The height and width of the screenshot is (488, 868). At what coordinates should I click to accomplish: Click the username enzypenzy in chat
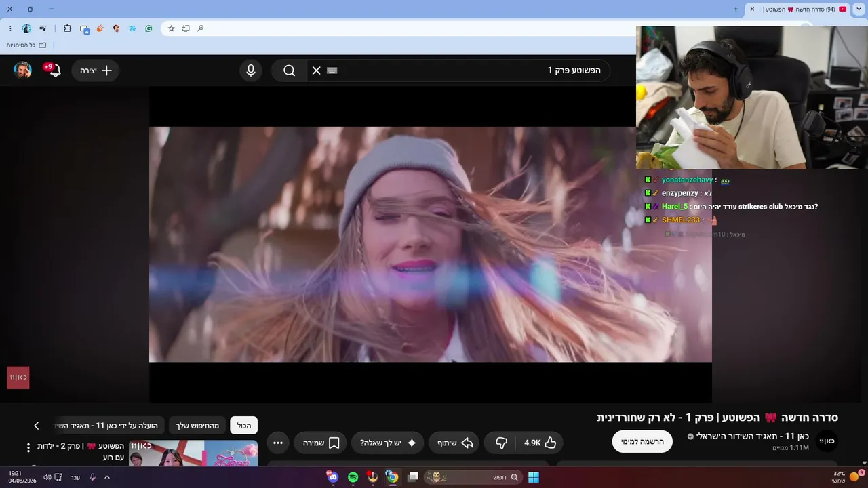click(x=680, y=193)
